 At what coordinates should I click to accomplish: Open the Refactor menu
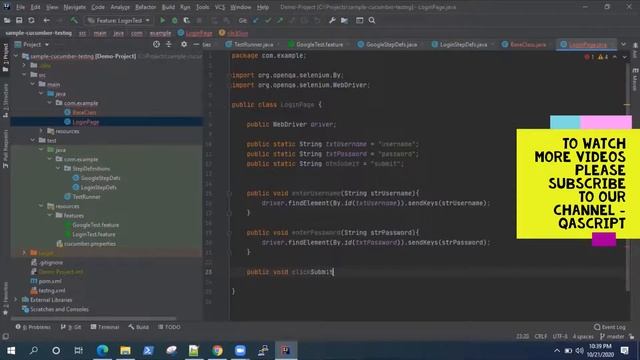pyautogui.click(x=146, y=7)
